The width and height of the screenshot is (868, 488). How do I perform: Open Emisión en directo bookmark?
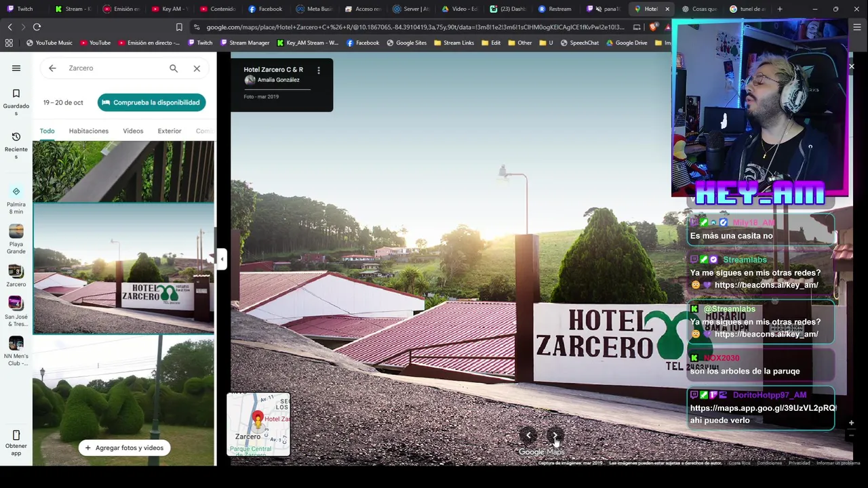(x=149, y=43)
